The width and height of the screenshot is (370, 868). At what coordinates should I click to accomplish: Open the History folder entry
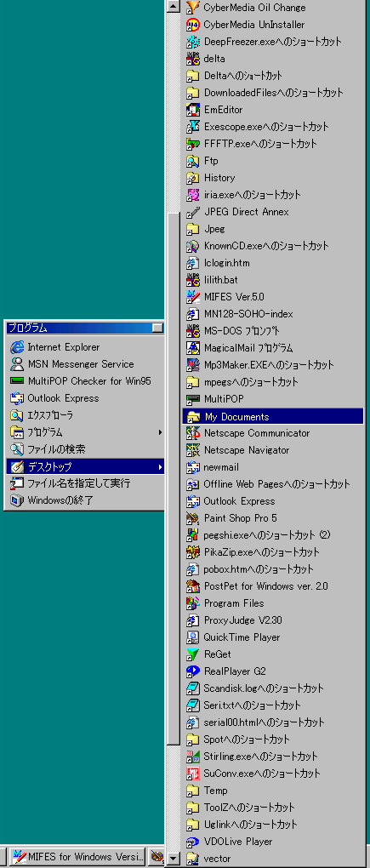point(273,178)
